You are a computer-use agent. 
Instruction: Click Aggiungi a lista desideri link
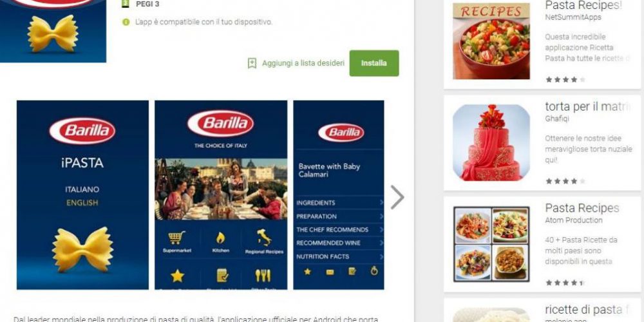303,63
